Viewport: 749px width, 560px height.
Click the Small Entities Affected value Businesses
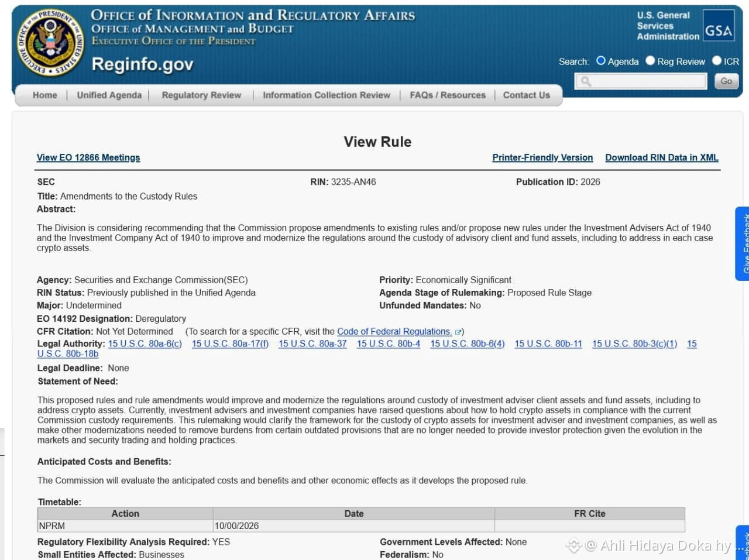(162, 555)
